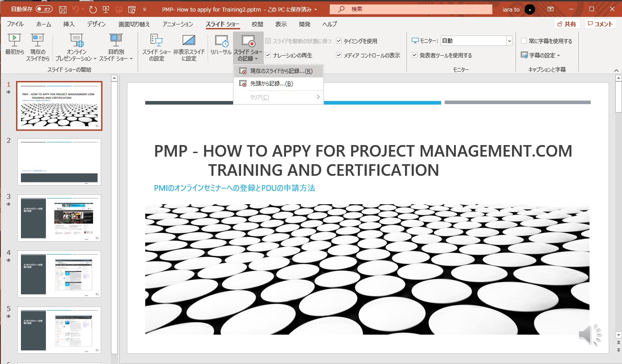Start リハーサル timing rehearsal

click(x=221, y=44)
